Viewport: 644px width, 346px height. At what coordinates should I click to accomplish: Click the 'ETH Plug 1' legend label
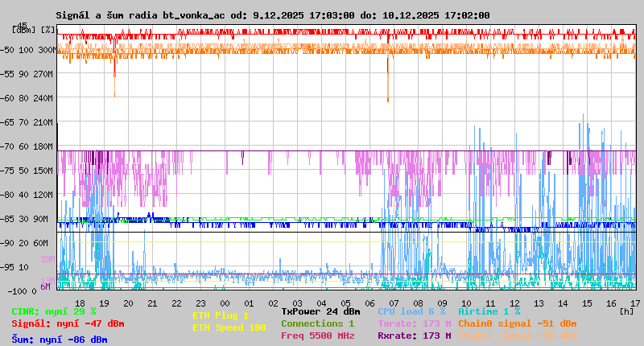(x=221, y=315)
